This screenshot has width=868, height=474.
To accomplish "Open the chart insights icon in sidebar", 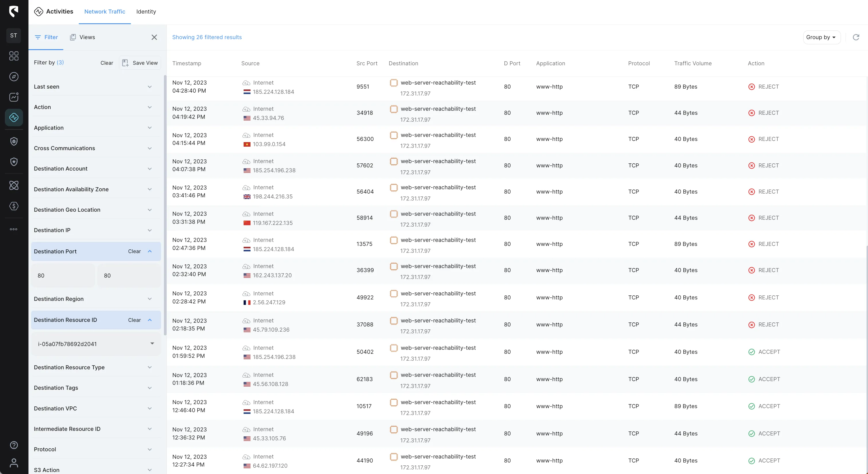I will tap(14, 97).
